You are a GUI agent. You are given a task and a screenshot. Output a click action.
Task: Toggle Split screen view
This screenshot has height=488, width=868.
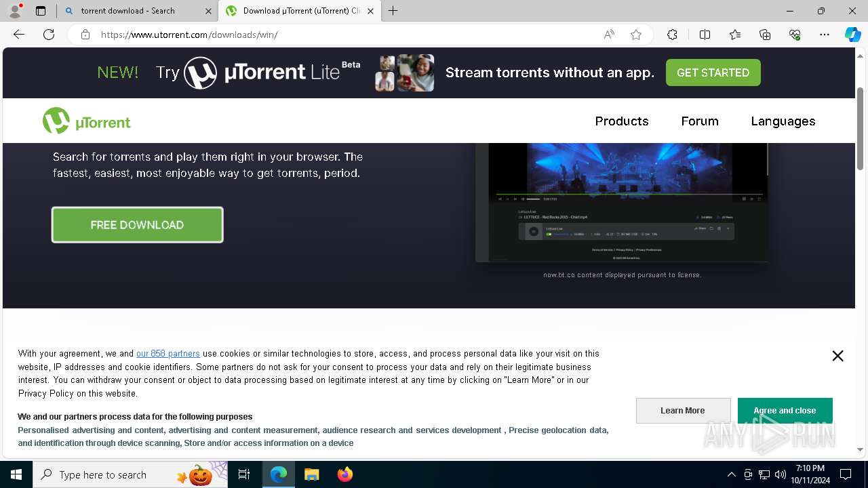[705, 35]
